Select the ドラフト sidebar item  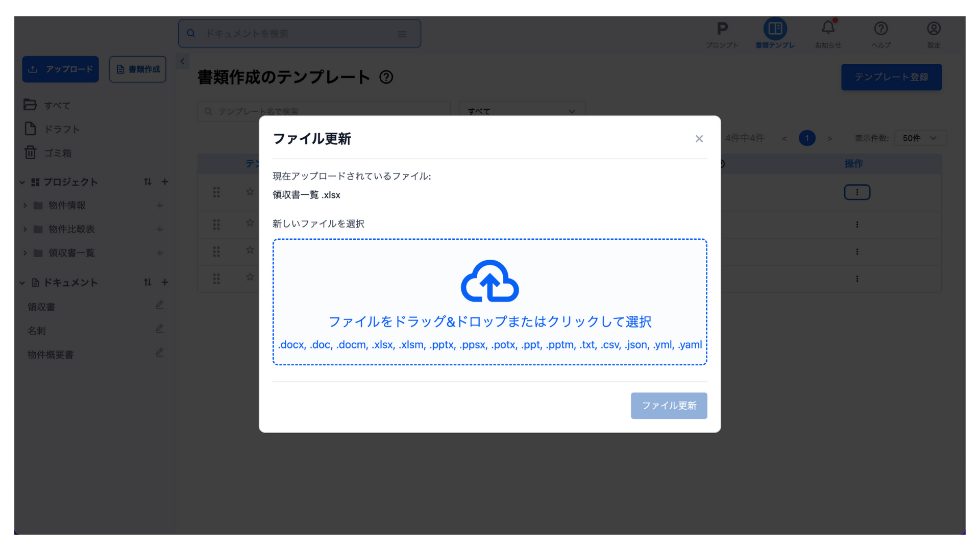coord(61,129)
